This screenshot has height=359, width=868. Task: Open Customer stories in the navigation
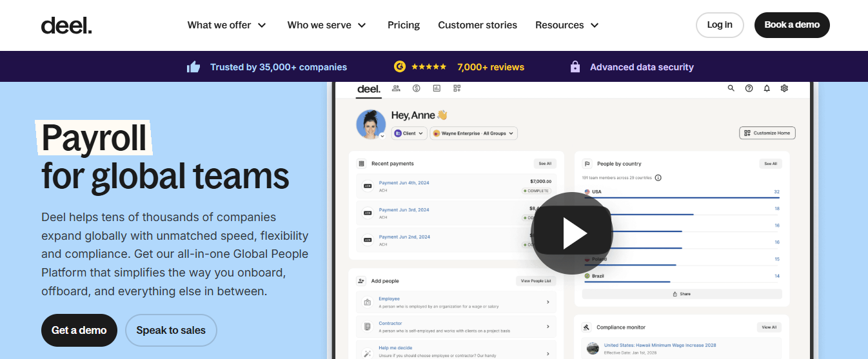pyautogui.click(x=478, y=25)
